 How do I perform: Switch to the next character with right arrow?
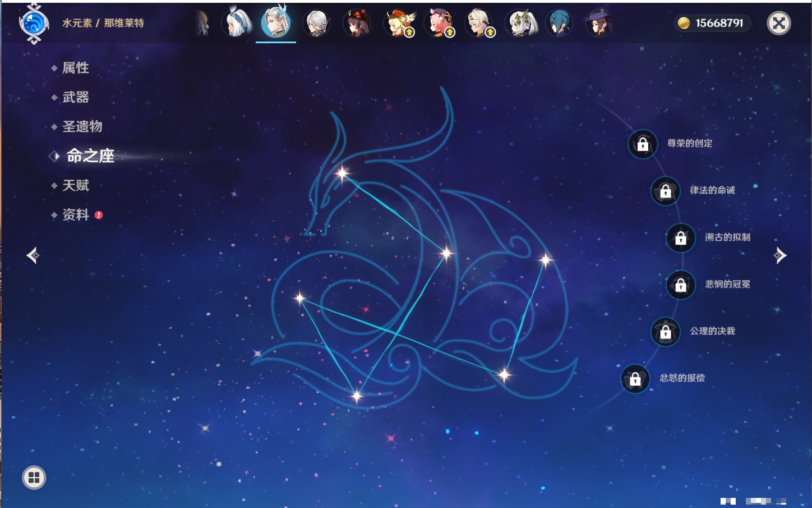pos(780,255)
